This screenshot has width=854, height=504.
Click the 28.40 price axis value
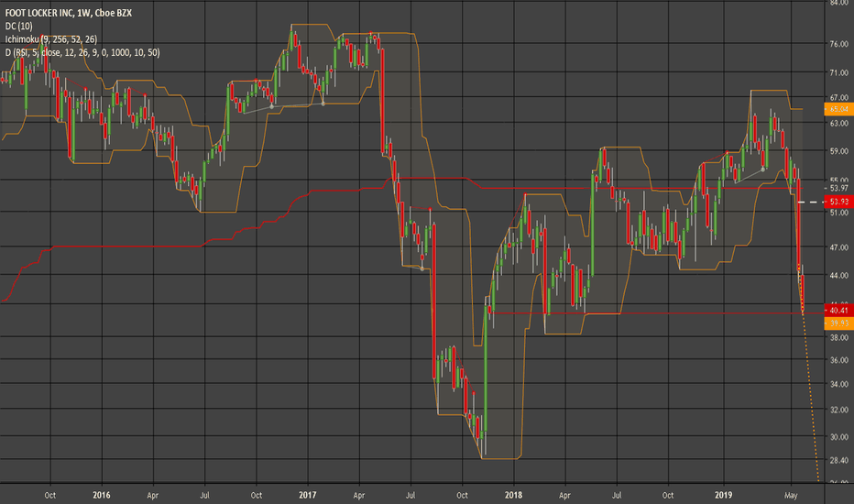[x=839, y=460]
